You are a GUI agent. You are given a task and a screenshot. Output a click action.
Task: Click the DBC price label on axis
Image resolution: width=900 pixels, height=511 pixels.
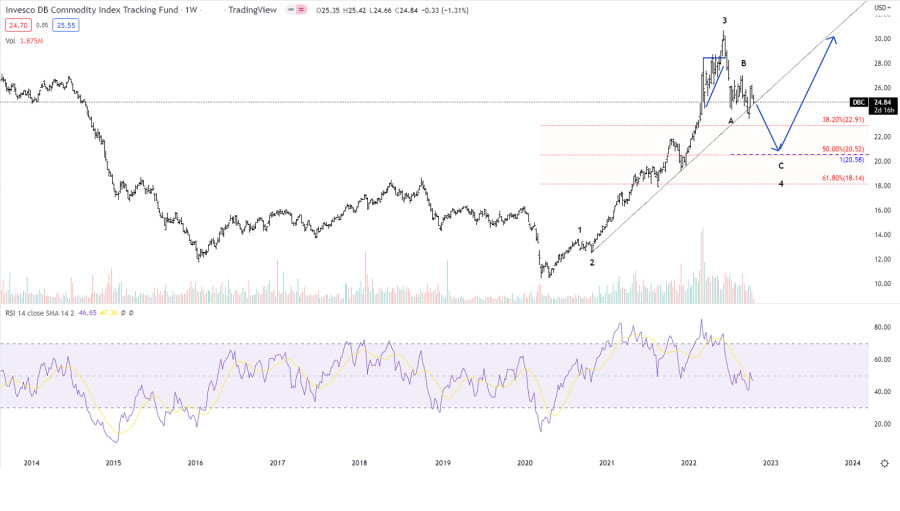click(x=858, y=102)
